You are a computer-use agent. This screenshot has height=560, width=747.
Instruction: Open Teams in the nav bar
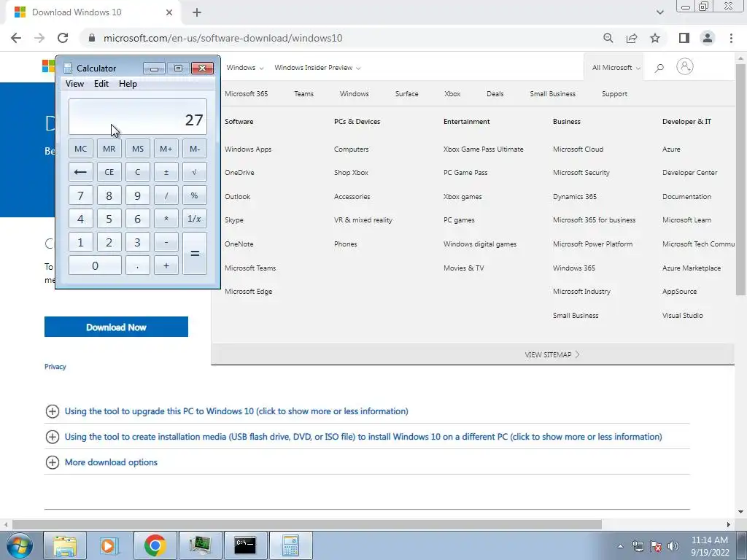point(304,94)
